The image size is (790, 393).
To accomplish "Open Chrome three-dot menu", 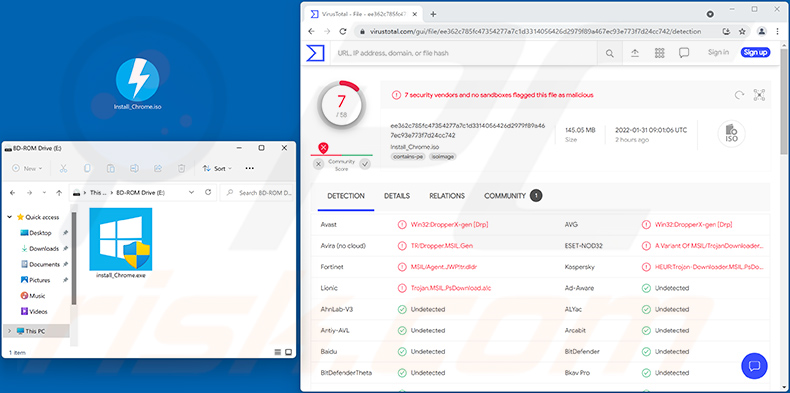I will pos(776,31).
